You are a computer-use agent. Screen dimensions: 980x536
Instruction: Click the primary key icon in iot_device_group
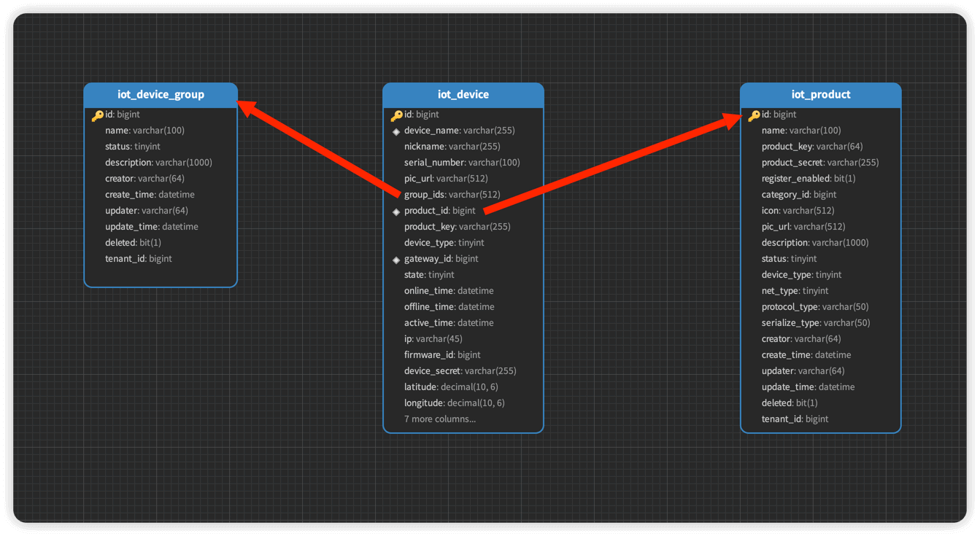(x=97, y=115)
